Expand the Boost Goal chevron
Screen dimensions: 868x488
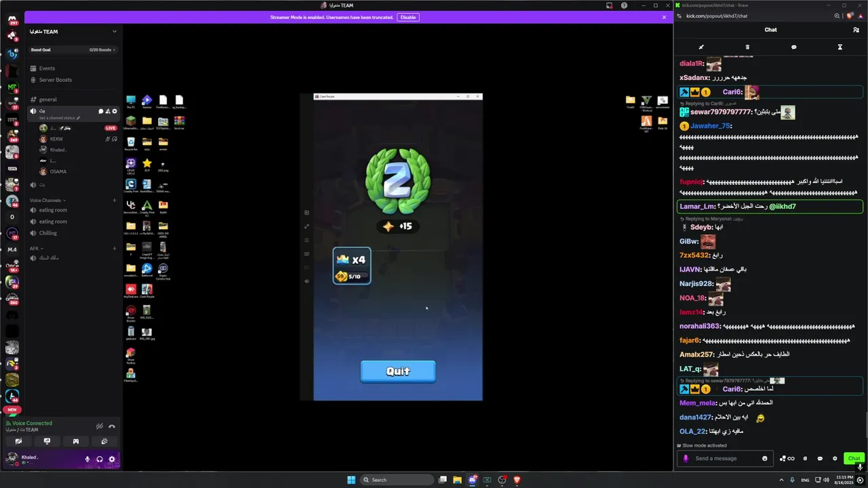(x=114, y=49)
